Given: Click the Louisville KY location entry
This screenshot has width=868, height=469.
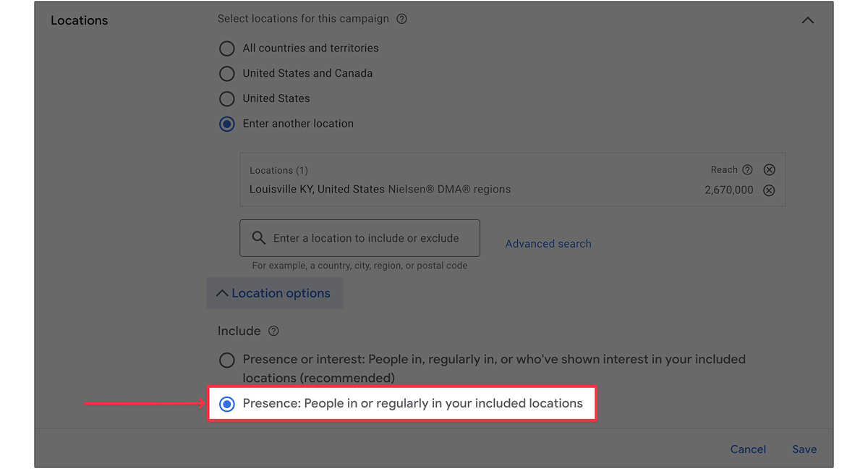Looking at the screenshot, I should (317, 190).
